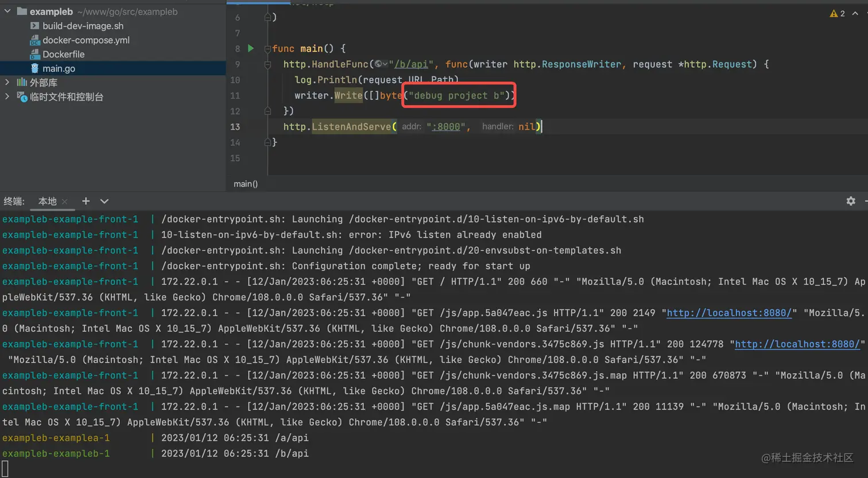Open terminal settings gear
This screenshot has width=868, height=478.
point(851,201)
